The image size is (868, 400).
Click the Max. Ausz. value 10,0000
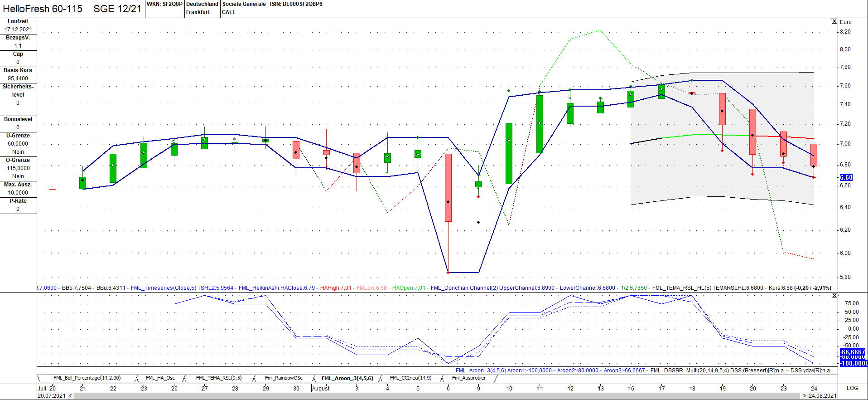click(18, 193)
